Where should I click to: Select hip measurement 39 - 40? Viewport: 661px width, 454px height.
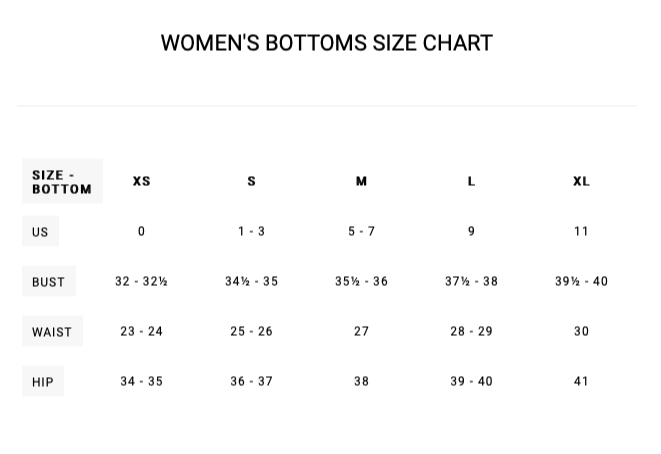click(471, 381)
